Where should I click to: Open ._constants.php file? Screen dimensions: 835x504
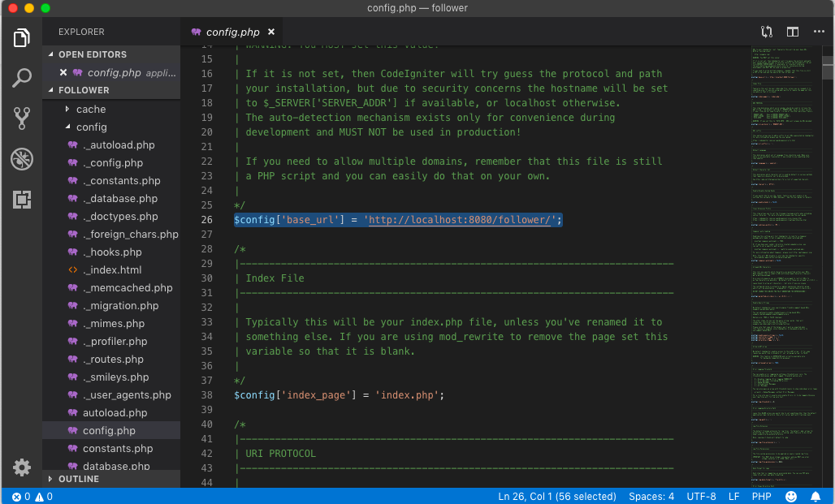point(121,180)
